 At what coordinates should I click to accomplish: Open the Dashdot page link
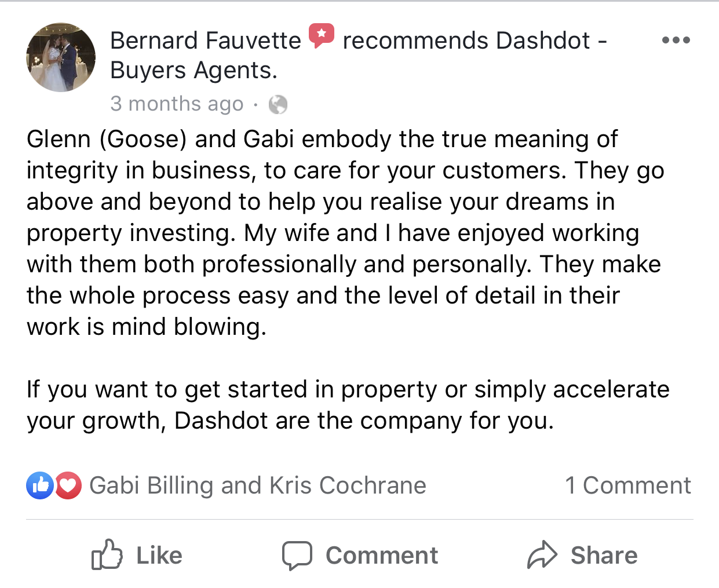tap(542, 41)
